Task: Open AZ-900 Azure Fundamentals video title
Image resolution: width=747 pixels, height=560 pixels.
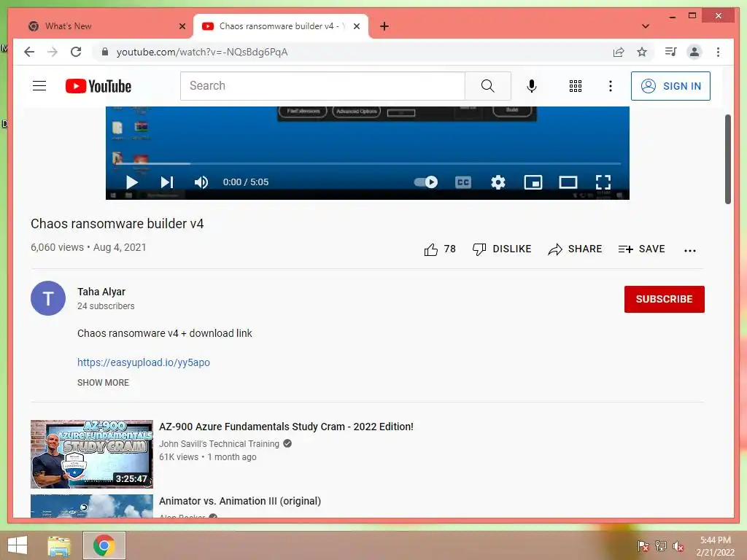Action: coord(286,427)
